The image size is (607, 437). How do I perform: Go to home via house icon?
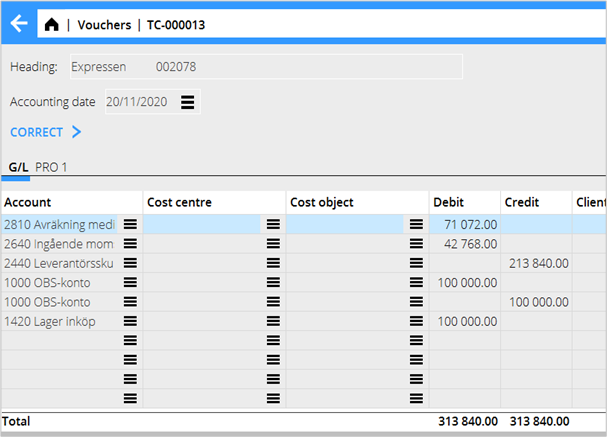[52, 25]
